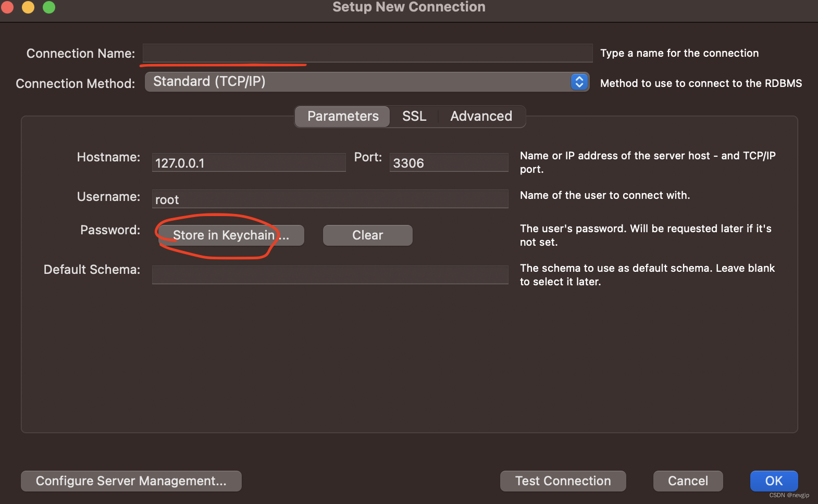Screen dimensions: 818x504
Task: Click the Port field showing 3306
Action: (449, 162)
